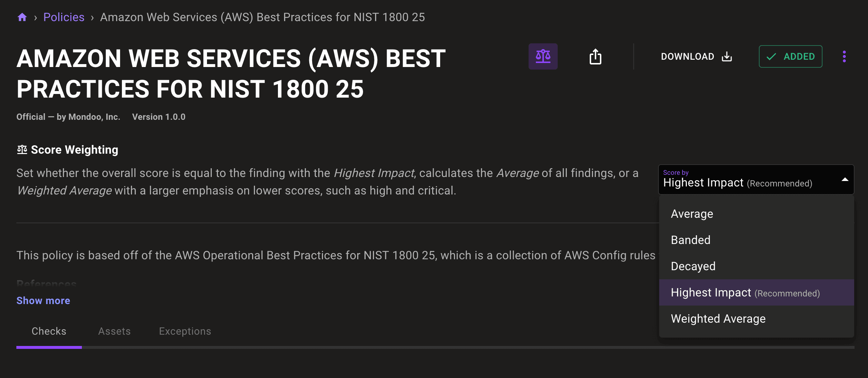868x378 pixels.
Task: Click the home breadcrumb icon
Action: [22, 17]
